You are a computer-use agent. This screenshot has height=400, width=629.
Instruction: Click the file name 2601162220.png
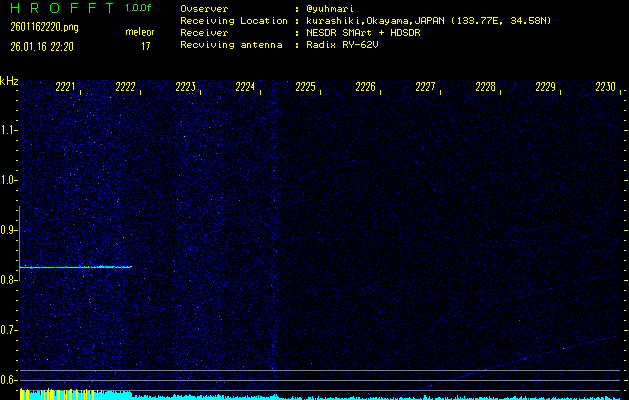(x=44, y=27)
